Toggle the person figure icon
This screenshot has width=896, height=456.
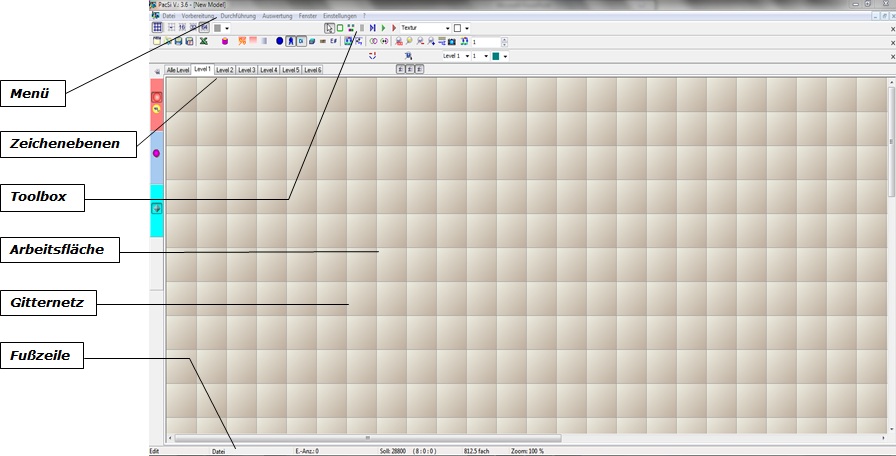[291, 41]
